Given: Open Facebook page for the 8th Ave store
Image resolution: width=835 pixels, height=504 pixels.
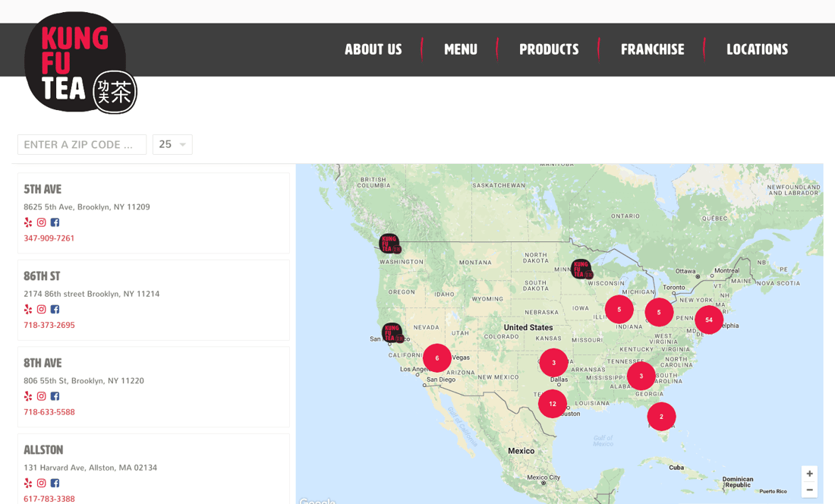Looking at the screenshot, I should (x=55, y=395).
